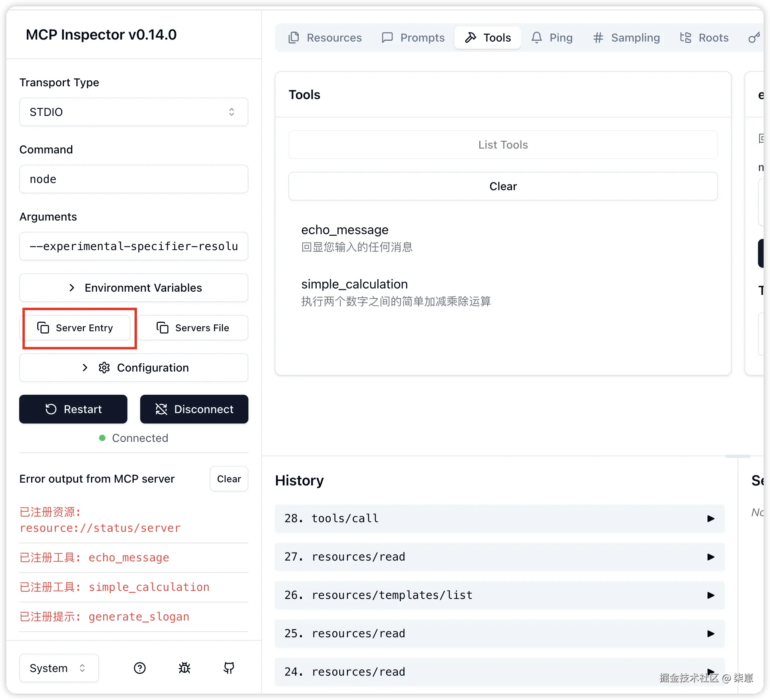Open the Ping tab
This screenshot has height=700, width=770.
552,38
